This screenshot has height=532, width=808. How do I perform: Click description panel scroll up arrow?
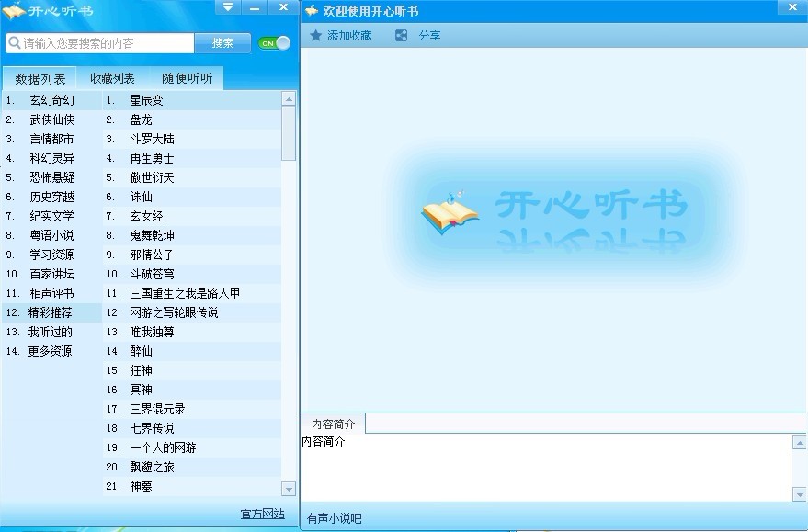pyautogui.click(x=799, y=442)
